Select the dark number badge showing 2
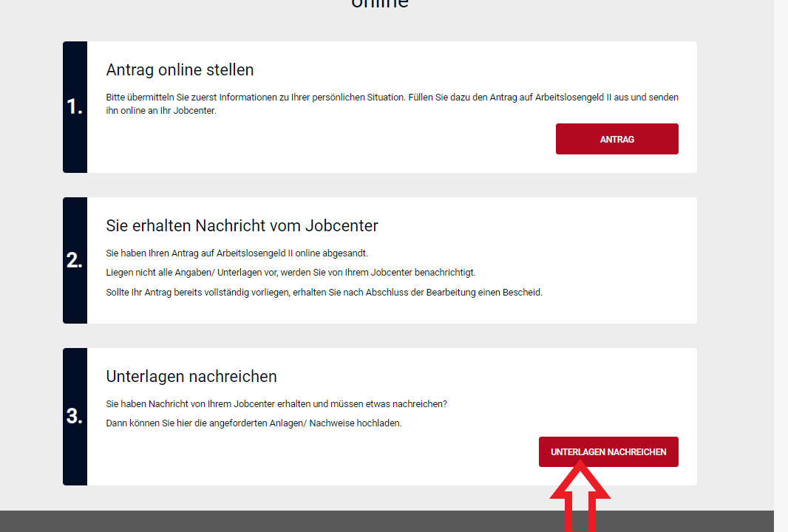The image size is (788, 532). (x=75, y=260)
